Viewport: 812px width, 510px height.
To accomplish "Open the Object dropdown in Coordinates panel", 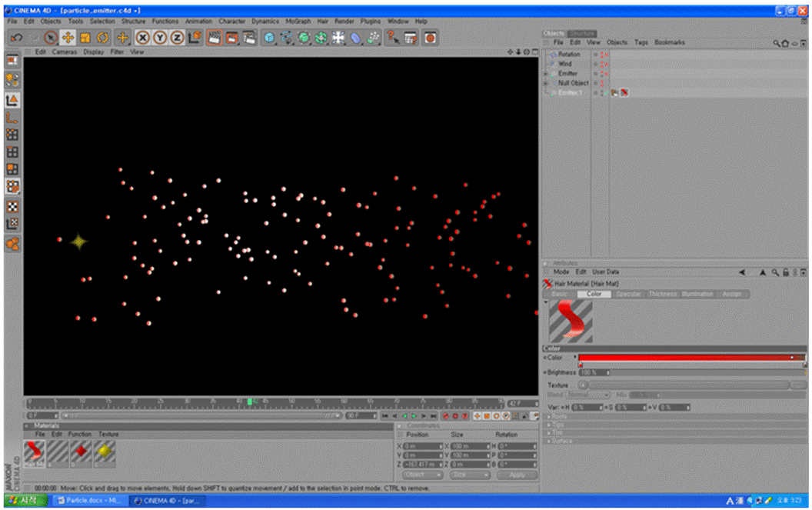I will (x=422, y=475).
